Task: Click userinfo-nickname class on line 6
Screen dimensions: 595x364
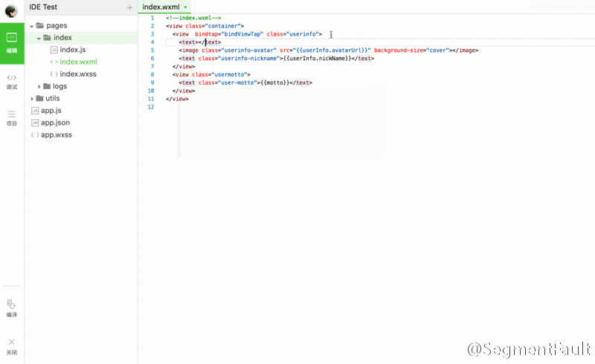Action: [248, 59]
